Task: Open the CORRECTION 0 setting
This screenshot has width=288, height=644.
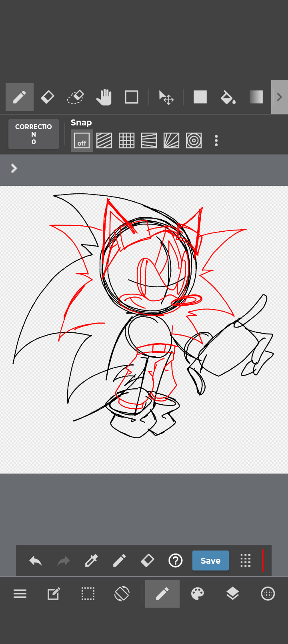Action: (x=34, y=134)
